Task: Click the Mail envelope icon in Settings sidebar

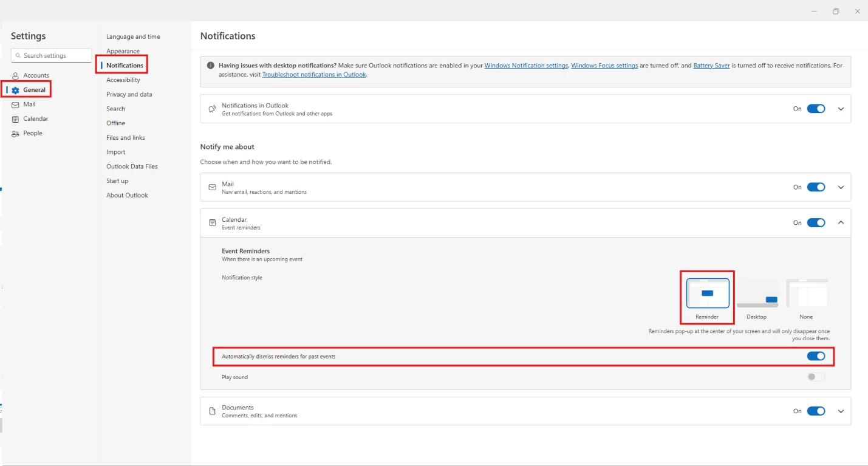Action: [x=16, y=105]
